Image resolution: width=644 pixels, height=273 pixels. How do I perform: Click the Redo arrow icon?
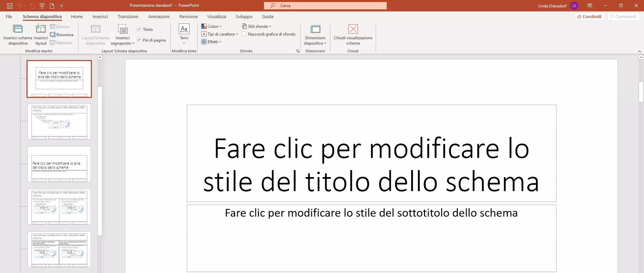coord(32,6)
